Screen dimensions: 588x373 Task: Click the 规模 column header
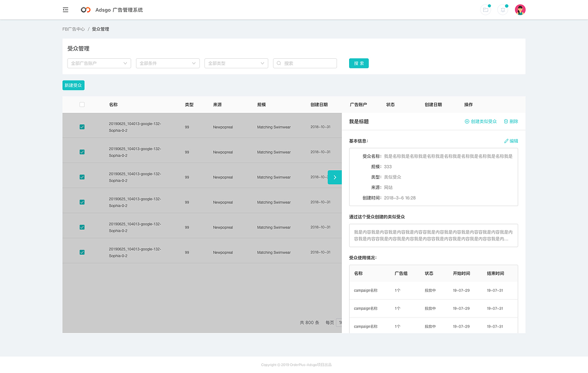261,105
